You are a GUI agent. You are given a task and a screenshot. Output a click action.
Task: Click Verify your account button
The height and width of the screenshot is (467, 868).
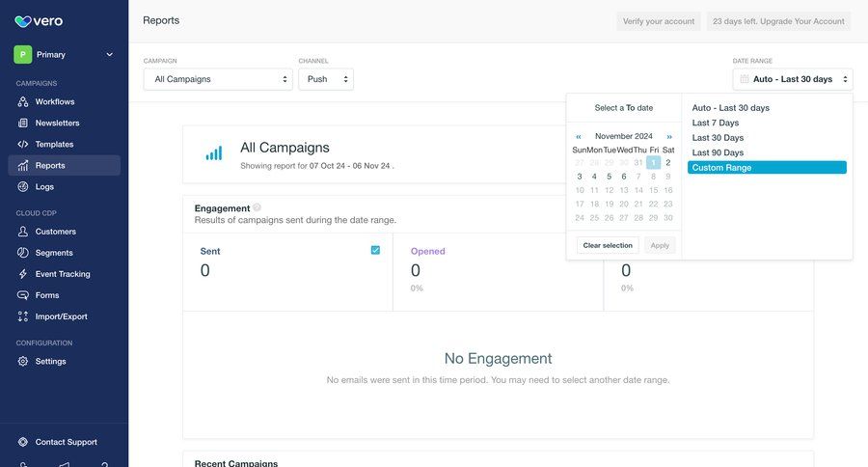tap(659, 21)
